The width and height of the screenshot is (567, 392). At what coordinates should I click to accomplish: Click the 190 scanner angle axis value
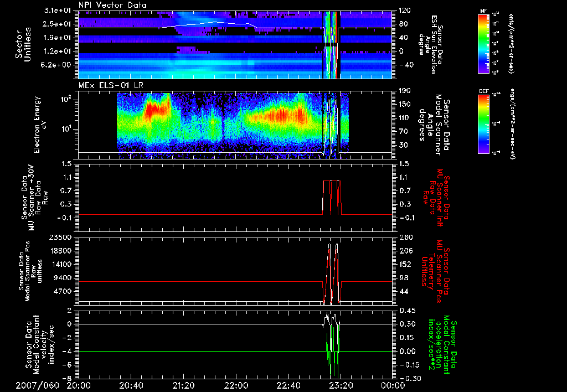[x=405, y=91]
